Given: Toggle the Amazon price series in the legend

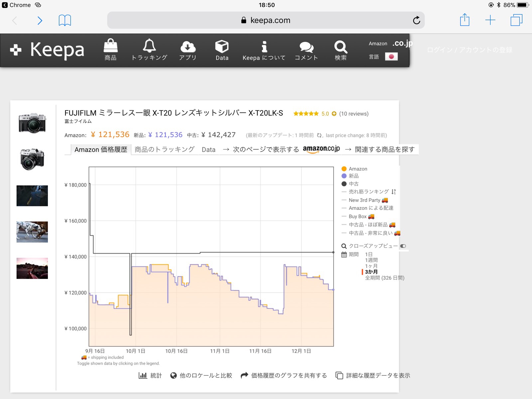Looking at the screenshot, I should [354, 169].
